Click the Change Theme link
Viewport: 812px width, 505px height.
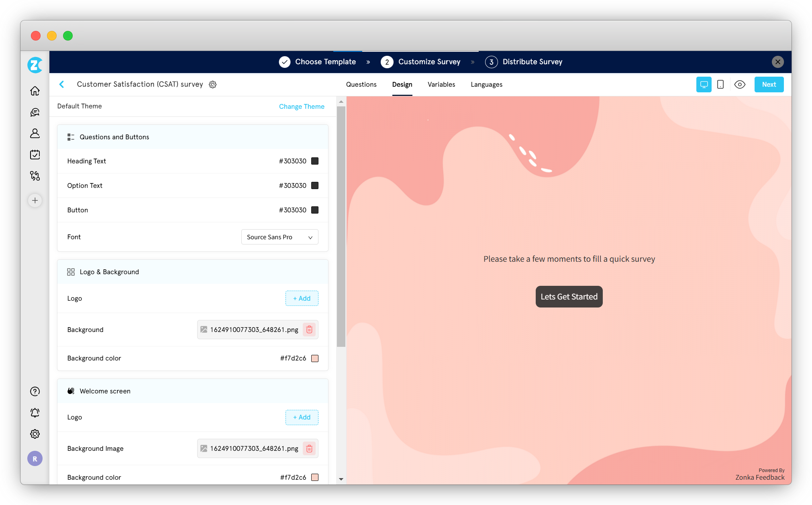pyautogui.click(x=302, y=106)
